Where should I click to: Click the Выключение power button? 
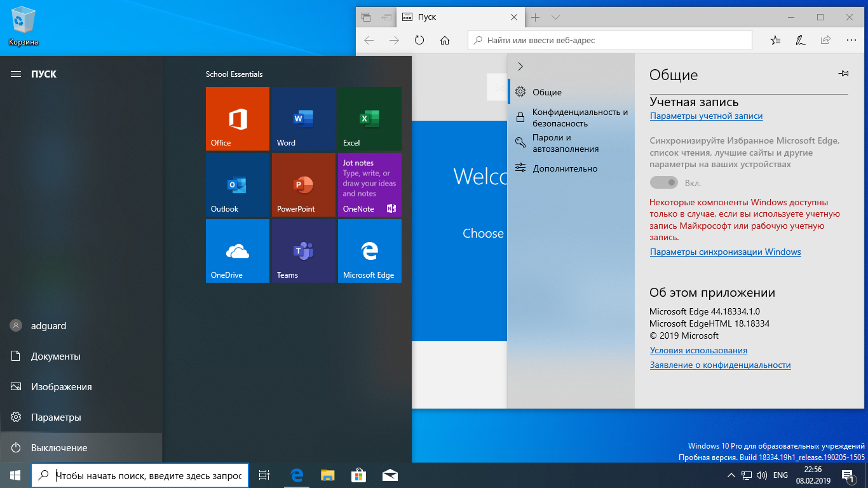coord(81,448)
